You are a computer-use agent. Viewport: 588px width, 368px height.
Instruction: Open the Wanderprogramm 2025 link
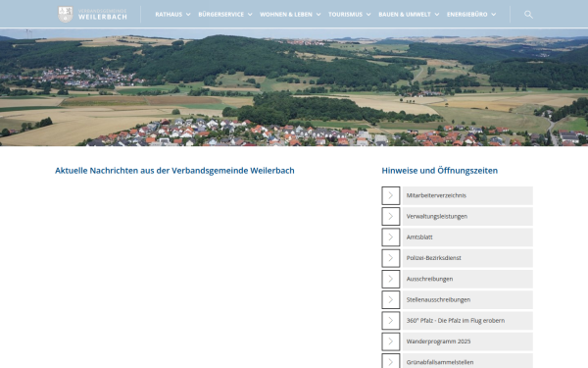(x=467, y=342)
